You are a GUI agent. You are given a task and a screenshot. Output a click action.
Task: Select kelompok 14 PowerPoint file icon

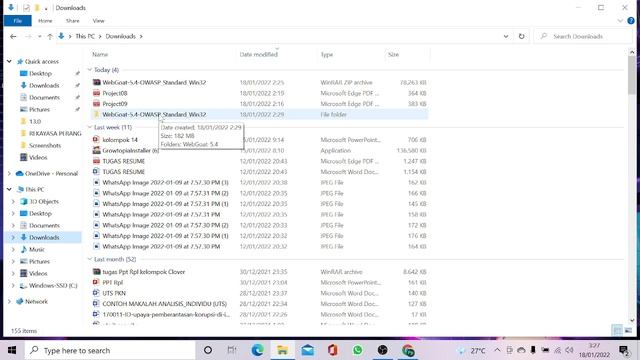96,140
